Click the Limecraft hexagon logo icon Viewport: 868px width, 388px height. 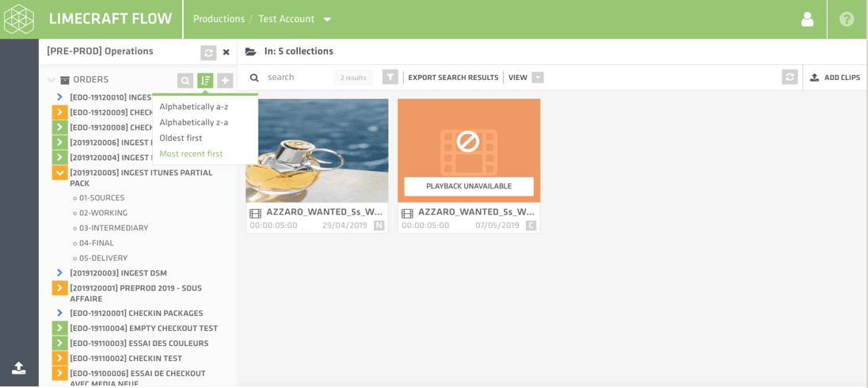point(19,19)
